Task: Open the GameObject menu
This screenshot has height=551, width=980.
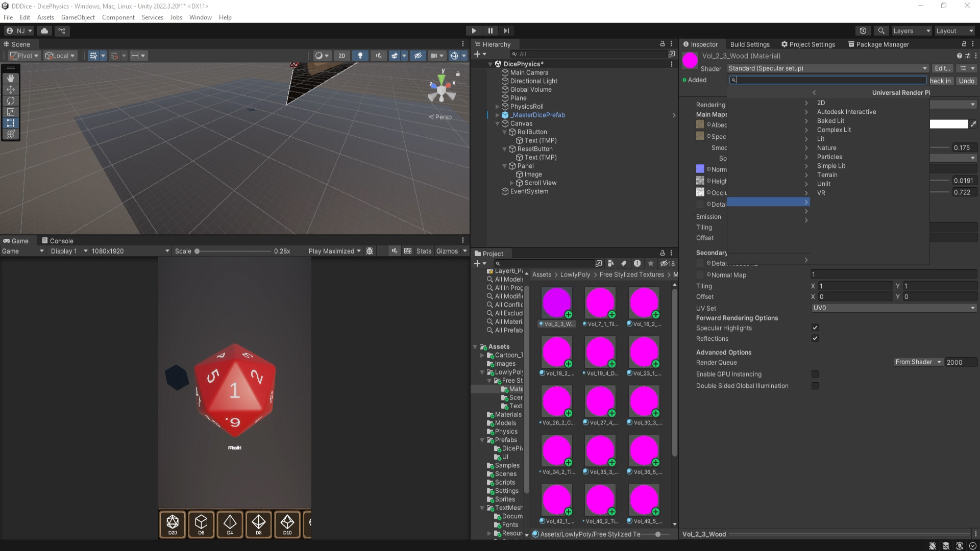Action: 78,17
